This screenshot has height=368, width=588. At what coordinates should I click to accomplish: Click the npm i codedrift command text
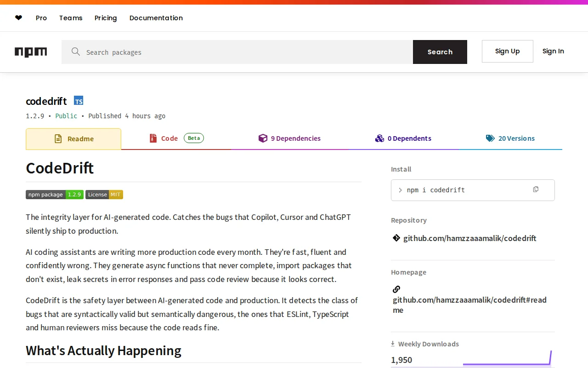[x=436, y=190]
